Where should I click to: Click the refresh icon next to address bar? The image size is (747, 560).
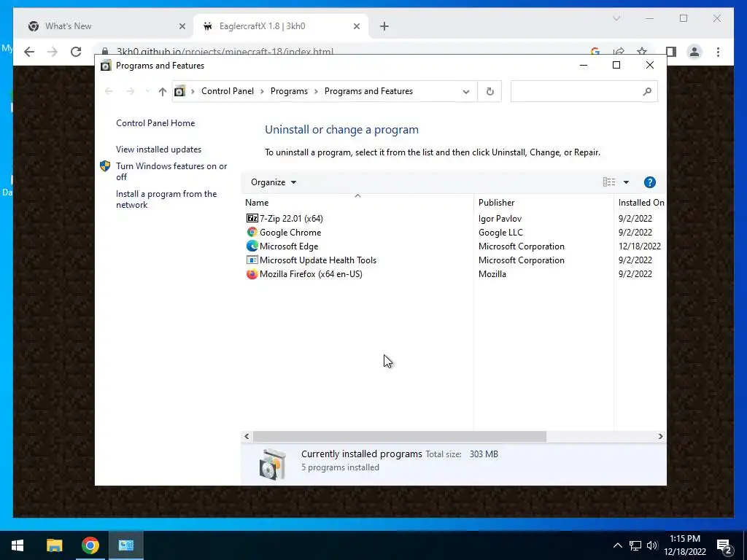coord(489,91)
